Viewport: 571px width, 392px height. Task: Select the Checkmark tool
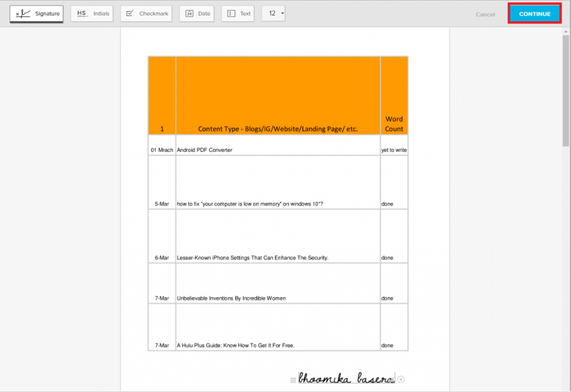click(146, 14)
